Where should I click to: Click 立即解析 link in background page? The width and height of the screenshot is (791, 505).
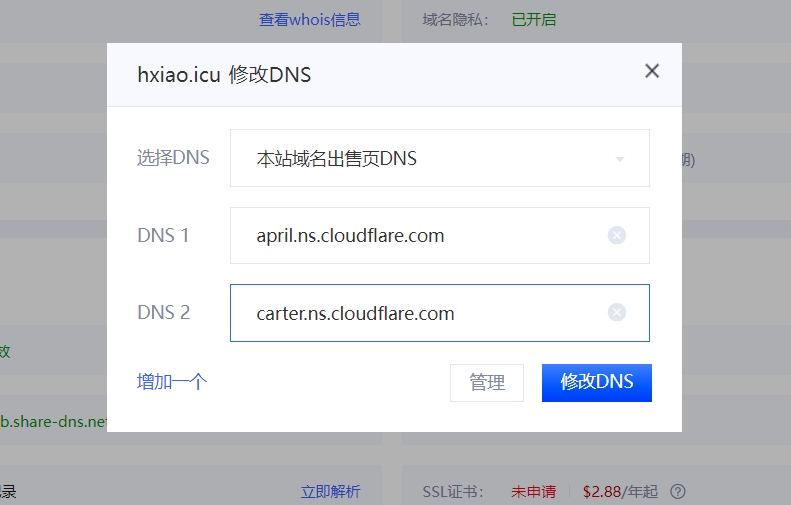pyautogui.click(x=330, y=491)
